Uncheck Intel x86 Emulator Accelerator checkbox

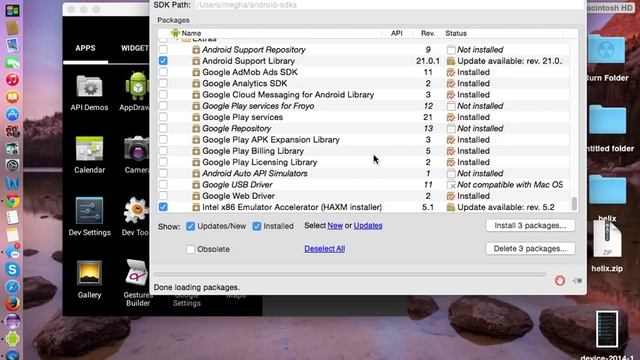click(x=163, y=207)
